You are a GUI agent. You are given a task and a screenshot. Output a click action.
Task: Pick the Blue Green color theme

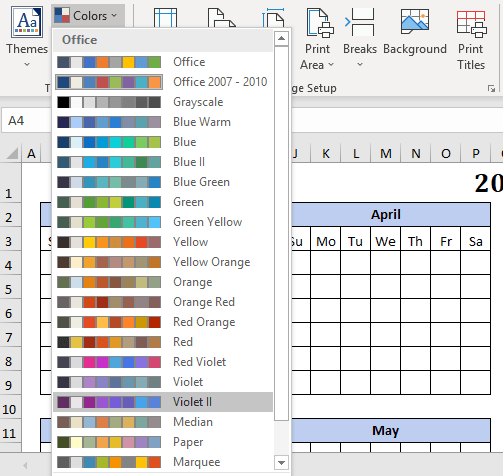[x=163, y=182]
